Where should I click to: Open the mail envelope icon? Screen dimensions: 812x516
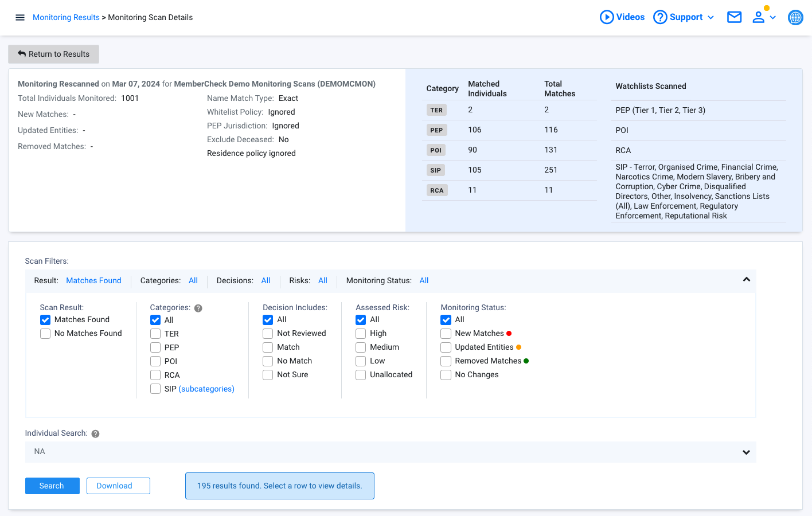pos(735,17)
